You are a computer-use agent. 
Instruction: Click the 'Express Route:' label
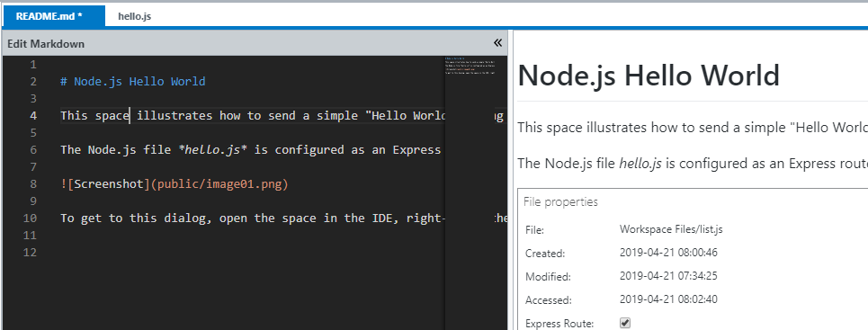point(559,324)
